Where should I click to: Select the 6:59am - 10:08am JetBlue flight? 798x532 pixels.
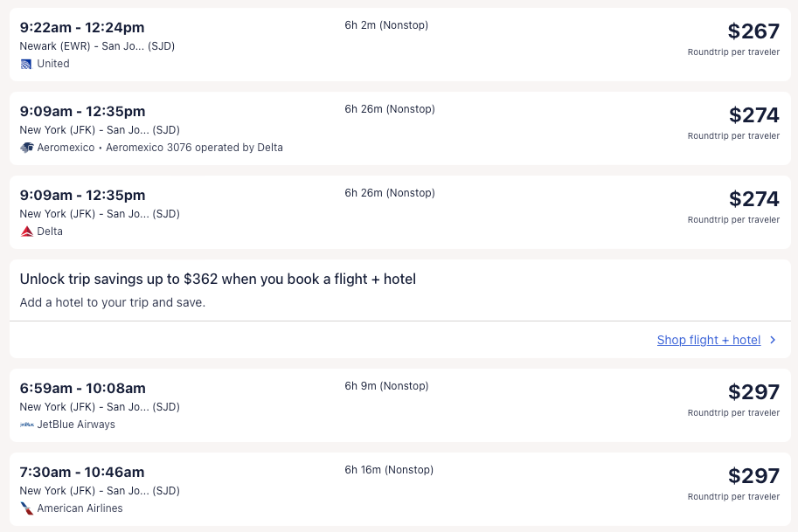click(82, 389)
